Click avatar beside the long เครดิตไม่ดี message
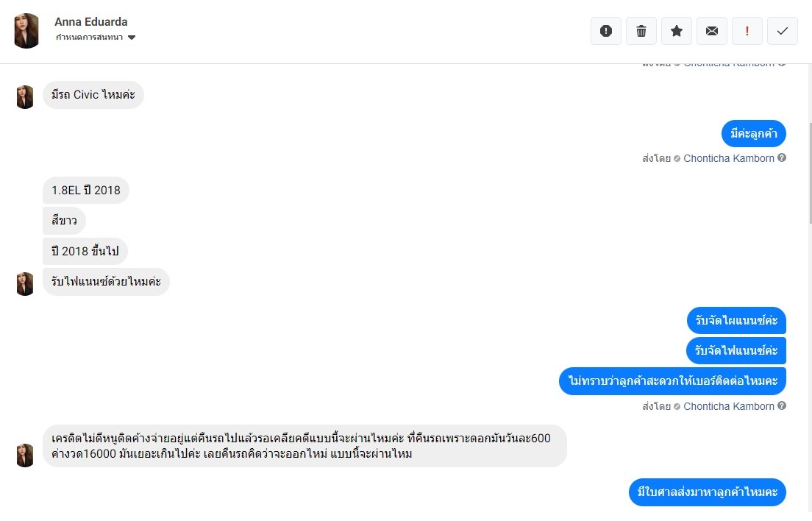This screenshot has width=812, height=521. (25, 455)
